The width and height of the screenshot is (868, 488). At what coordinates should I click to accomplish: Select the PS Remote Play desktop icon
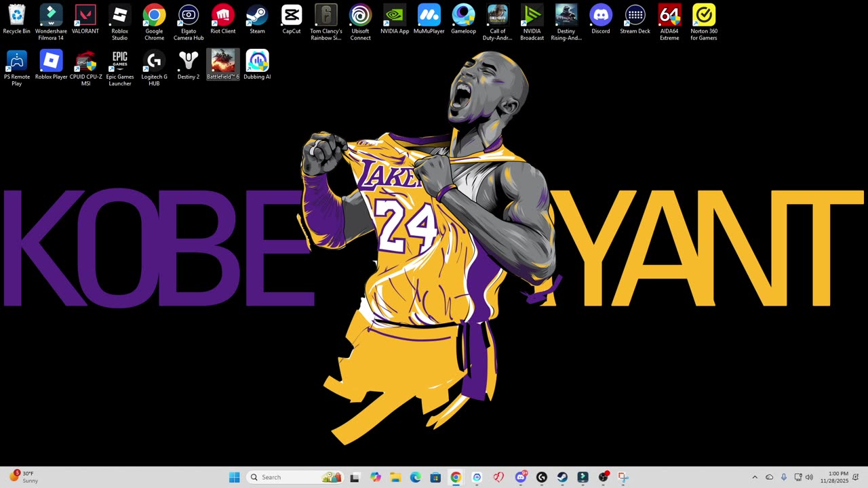[x=16, y=68]
